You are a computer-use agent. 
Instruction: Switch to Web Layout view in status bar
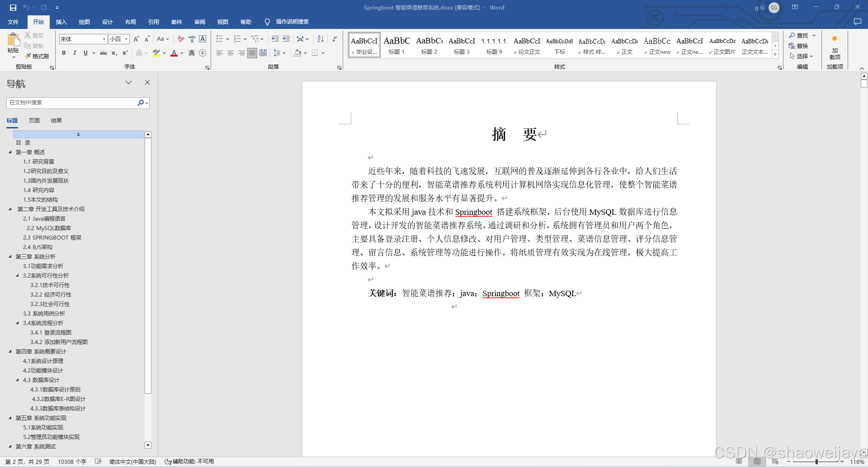(x=775, y=462)
